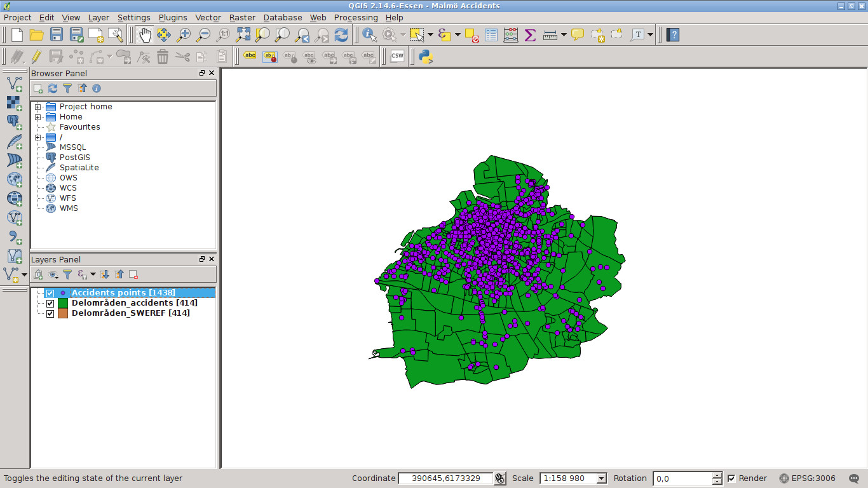Float the Layers Panel with undock button
Image resolution: width=868 pixels, height=488 pixels.
pos(202,259)
